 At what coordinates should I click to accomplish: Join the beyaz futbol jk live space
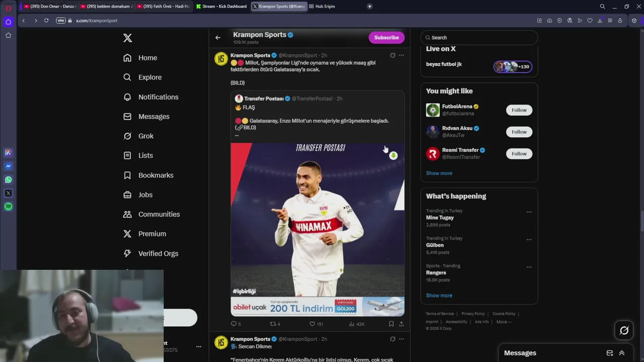tap(479, 66)
